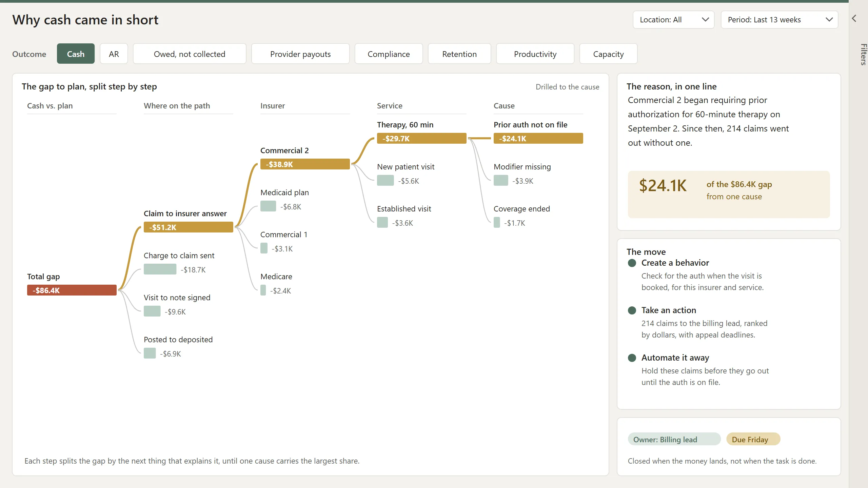Select the Visit to note signed bar
The height and width of the screenshot is (488, 868).
(x=152, y=311)
